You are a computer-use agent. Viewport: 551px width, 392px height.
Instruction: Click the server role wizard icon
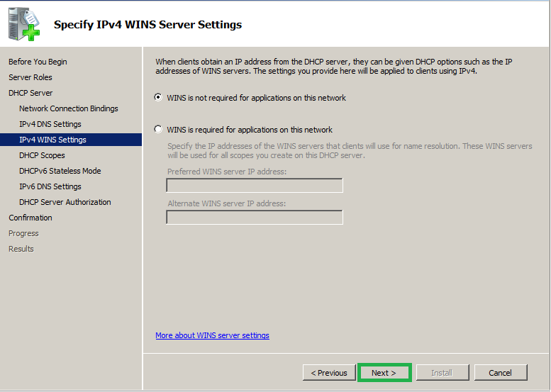24,24
